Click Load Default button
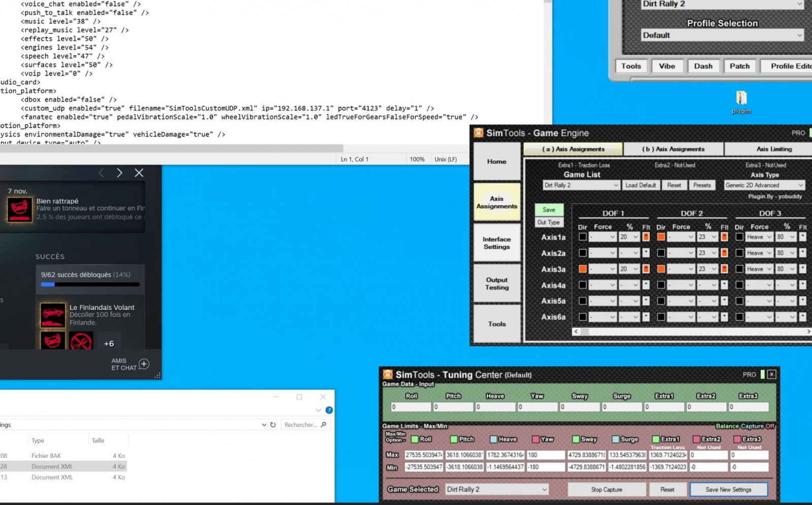Viewport: 812px width, 505px height. click(x=640, y=185)
